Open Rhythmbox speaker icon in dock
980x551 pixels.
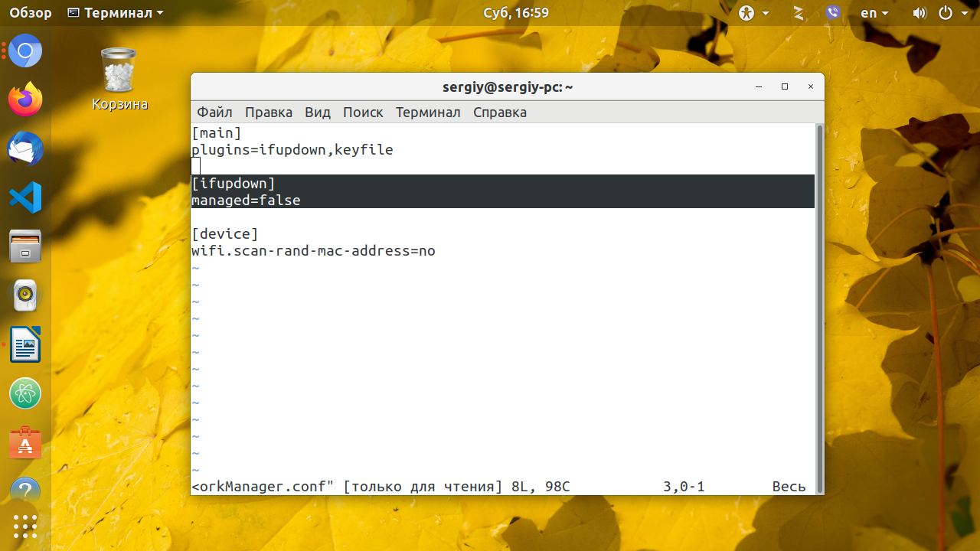(x=25, y=295)
